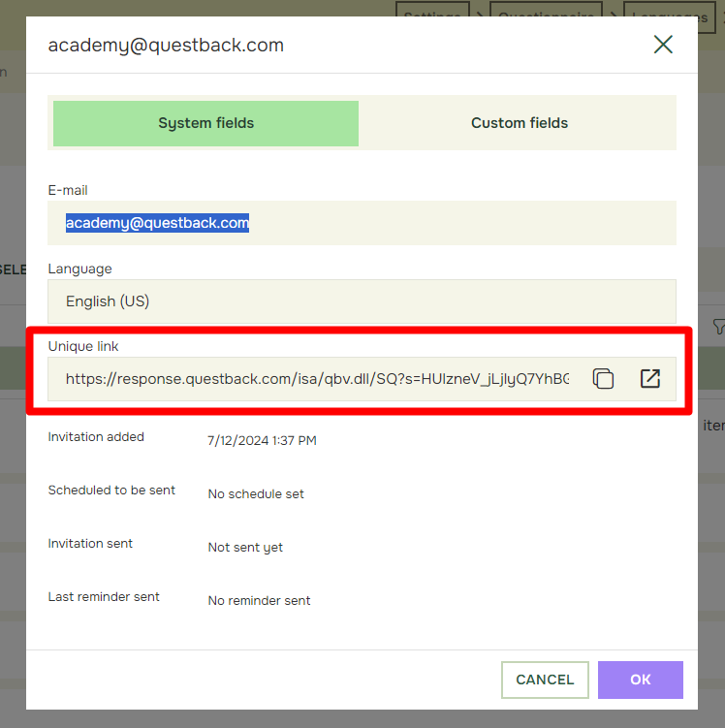
Task: Click the 'No reminder sent' value
Action: pos(259,600)
